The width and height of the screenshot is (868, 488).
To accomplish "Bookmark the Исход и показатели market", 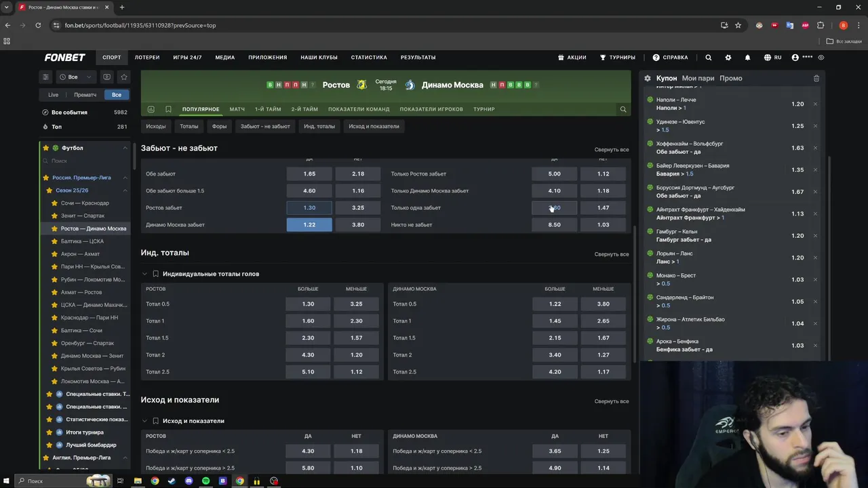I will 155,421.
